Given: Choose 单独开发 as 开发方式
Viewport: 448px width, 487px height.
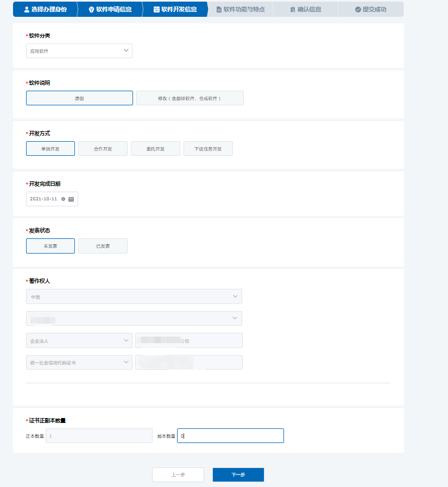Looking at the screenshot, I should click(x=51, y=149).
